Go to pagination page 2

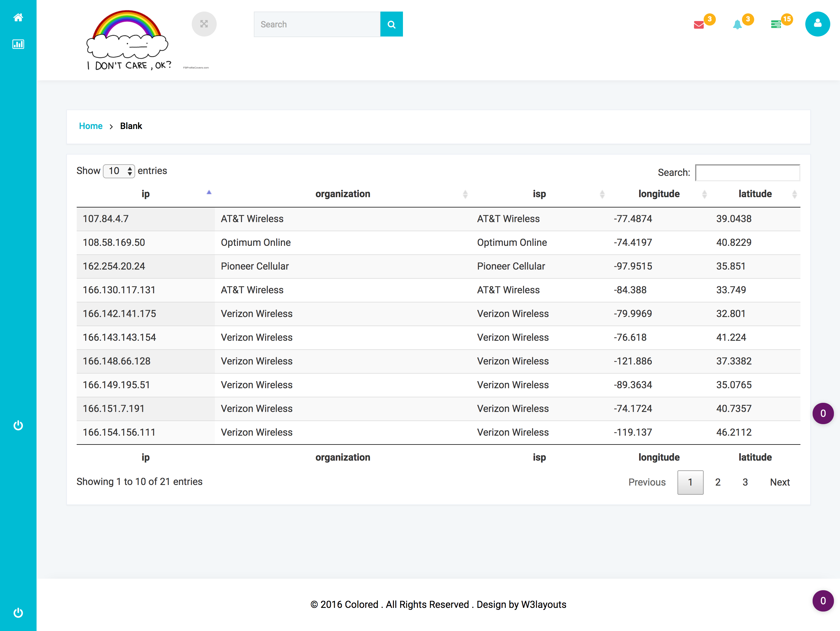click(717, 482)
